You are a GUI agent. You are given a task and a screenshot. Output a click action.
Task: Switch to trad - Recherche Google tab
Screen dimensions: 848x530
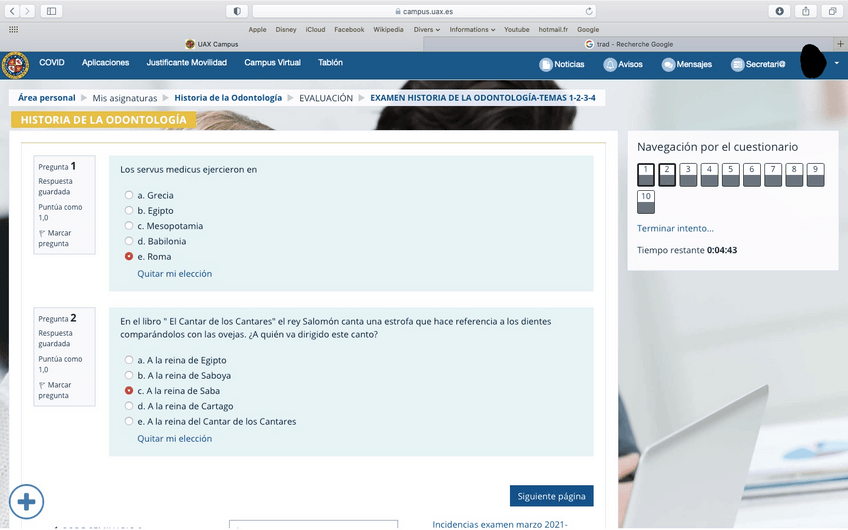point(629,44)
